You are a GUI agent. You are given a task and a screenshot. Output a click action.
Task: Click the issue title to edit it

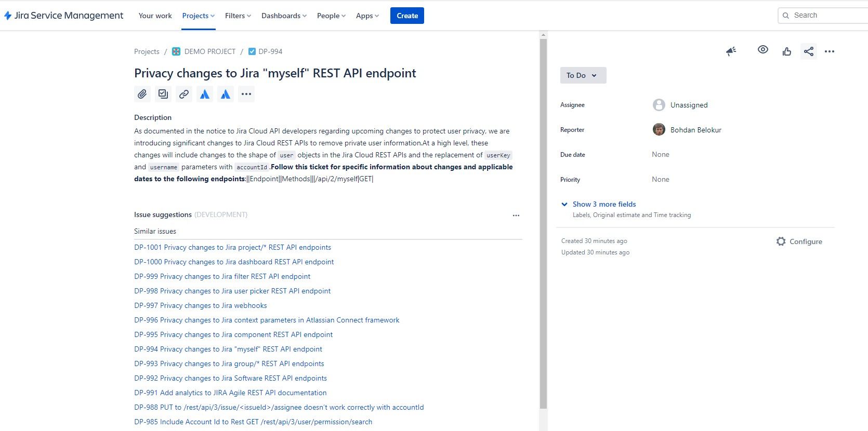click(275, 73)
